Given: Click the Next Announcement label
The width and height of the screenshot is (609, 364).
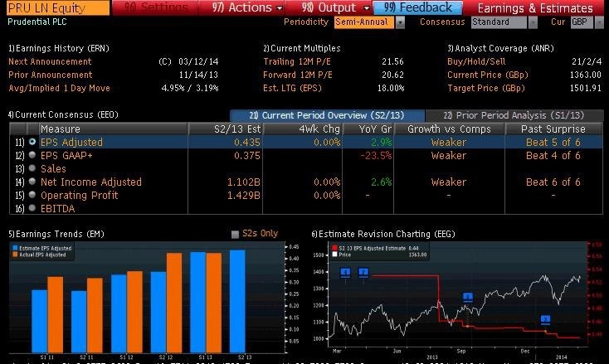Looking at the screenshot, I should tap(50, 61).
